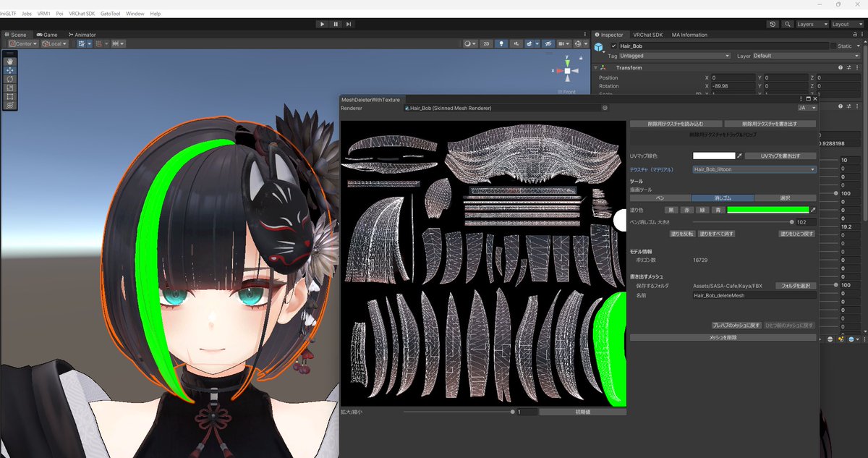
Task: Open the Help menu
Action: pyautogui.click(x=156, y=14)
